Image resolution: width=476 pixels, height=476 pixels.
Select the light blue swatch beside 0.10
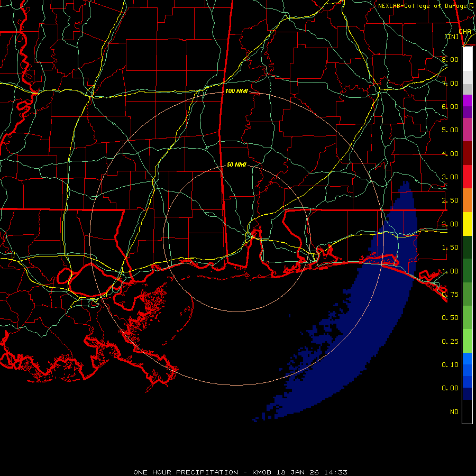click(x=467, y=359)
